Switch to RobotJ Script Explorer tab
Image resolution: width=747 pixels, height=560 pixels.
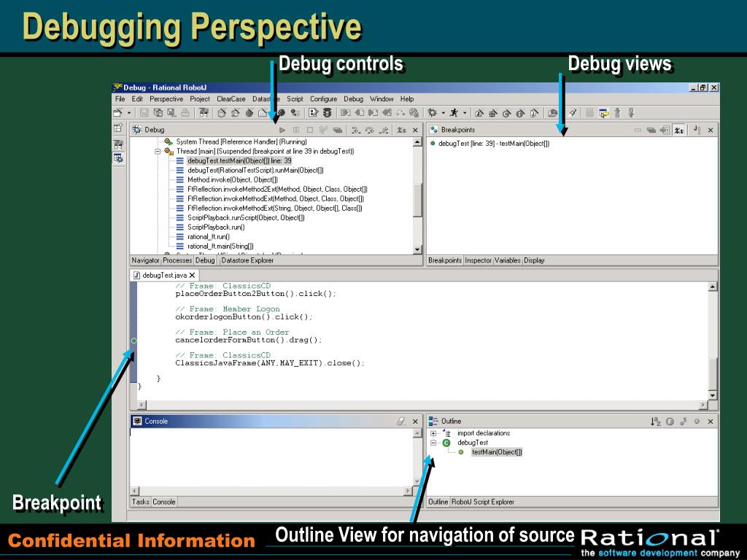(483, 502)
